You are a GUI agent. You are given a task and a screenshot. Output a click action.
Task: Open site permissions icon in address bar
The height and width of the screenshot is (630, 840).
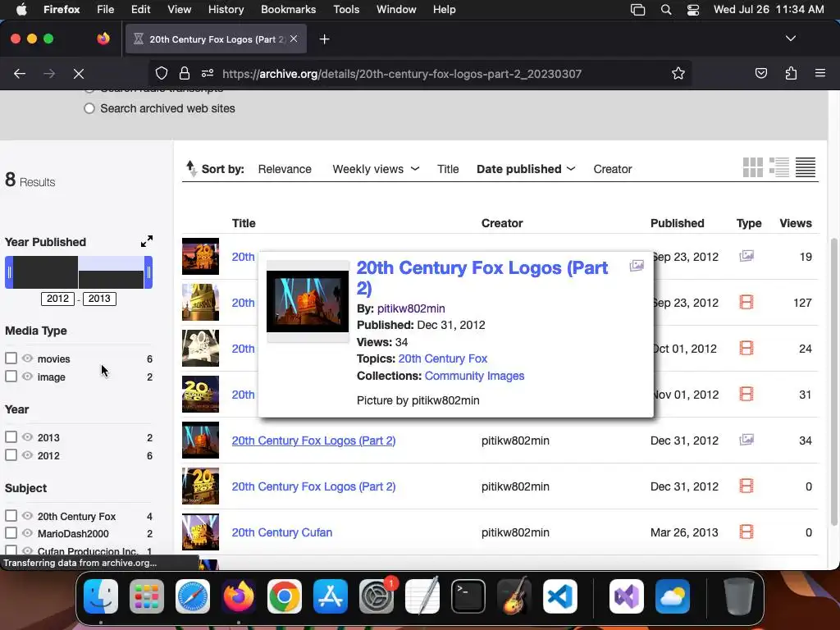[x=208, y=73]
